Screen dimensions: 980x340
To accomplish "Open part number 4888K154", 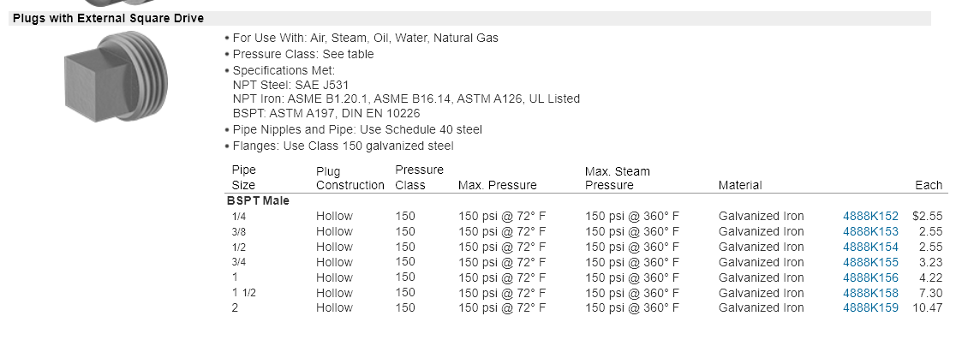I will [x=870, y=247].
